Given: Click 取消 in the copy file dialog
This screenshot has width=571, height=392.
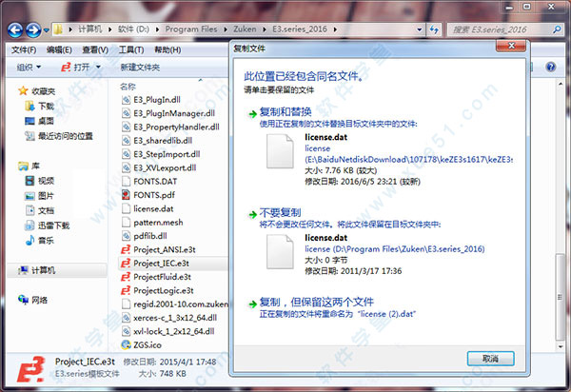Looking at the screenshot, I should (490, 359).
